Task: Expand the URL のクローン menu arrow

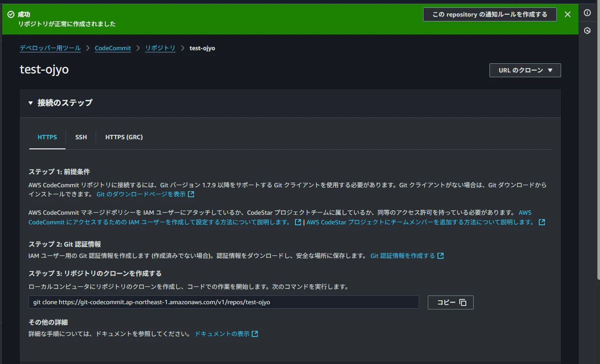Action: tap(551, 70)
